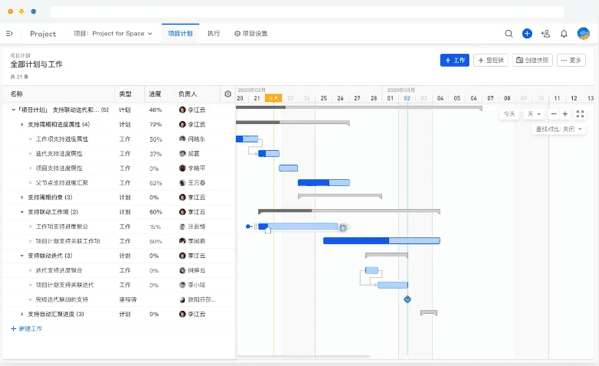Click the Gantt progress bar in the 60% 工作 row
The width and height of the screenshot is (599, 366).
click(382, 241)
